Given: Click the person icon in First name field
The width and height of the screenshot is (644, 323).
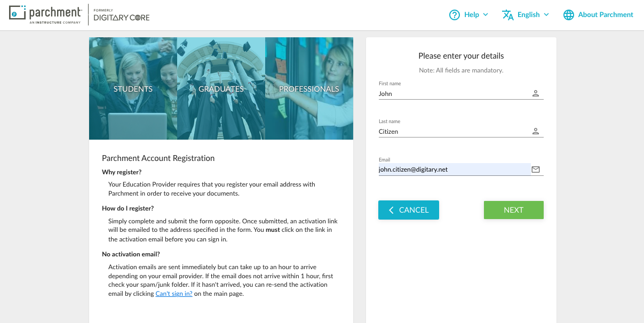Looking at the screenshot, I should coord(536,94).
